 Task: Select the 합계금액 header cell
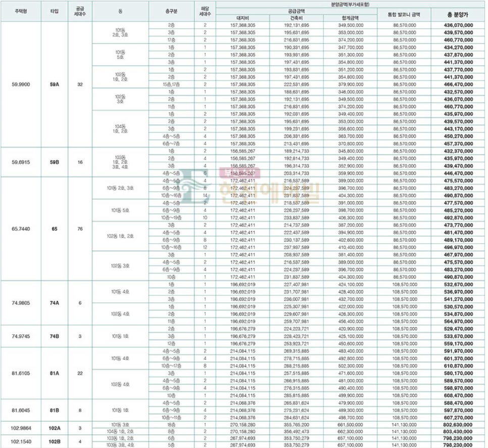[351, 18]
